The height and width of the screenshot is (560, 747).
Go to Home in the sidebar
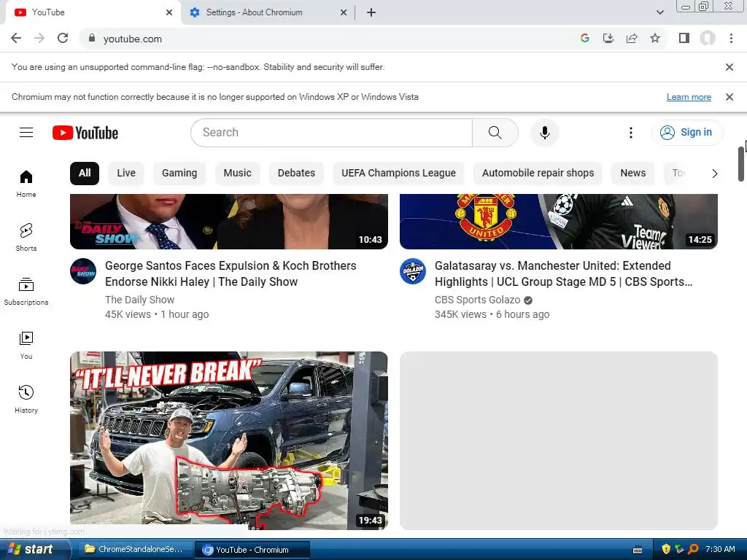[26, 183]
